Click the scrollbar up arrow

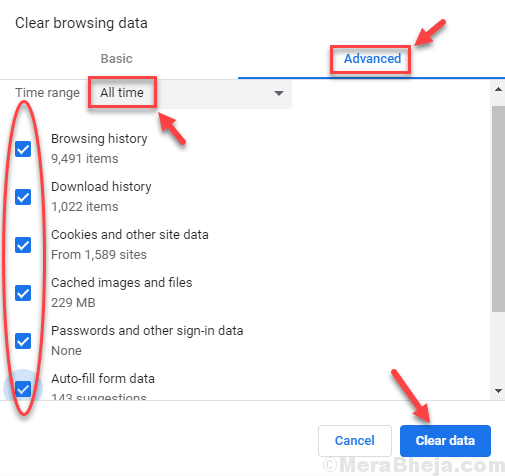(x=498, y=89)
